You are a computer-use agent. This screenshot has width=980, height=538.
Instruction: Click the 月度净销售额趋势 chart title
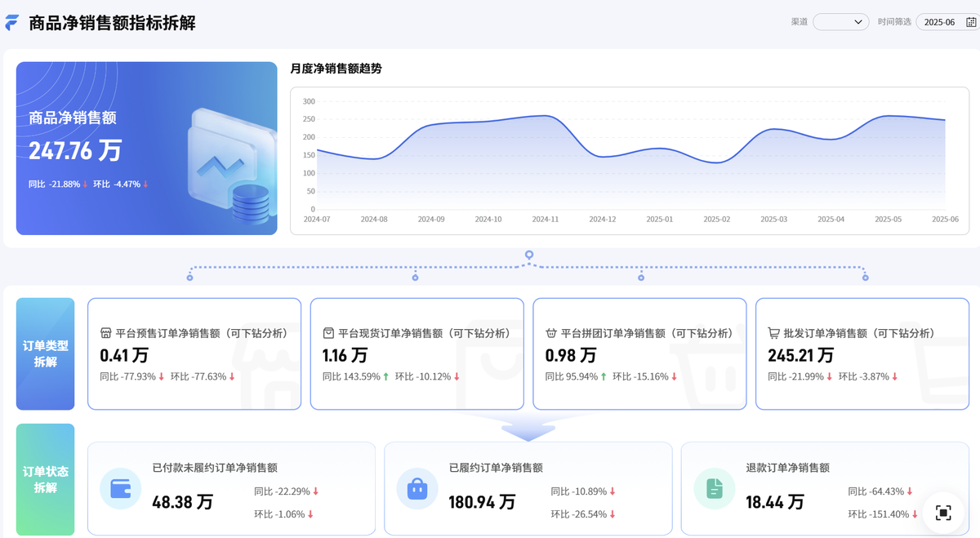click(x=336, y=69)
